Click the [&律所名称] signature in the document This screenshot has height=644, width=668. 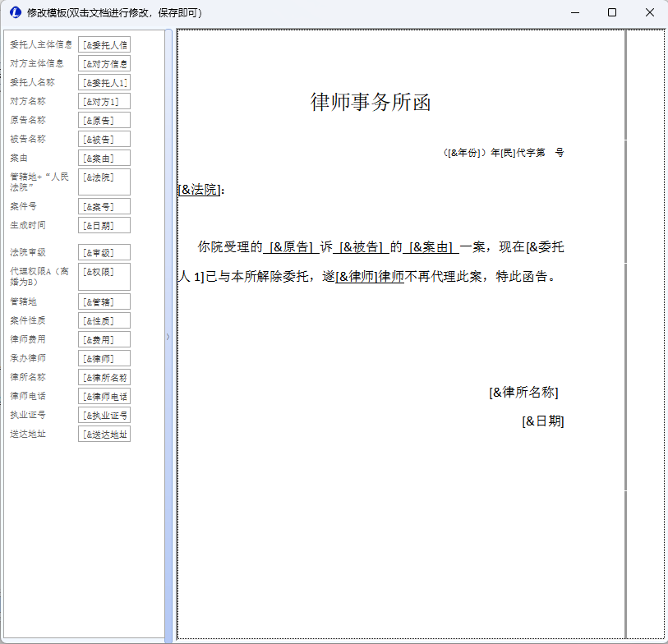[x=523, y=393]
